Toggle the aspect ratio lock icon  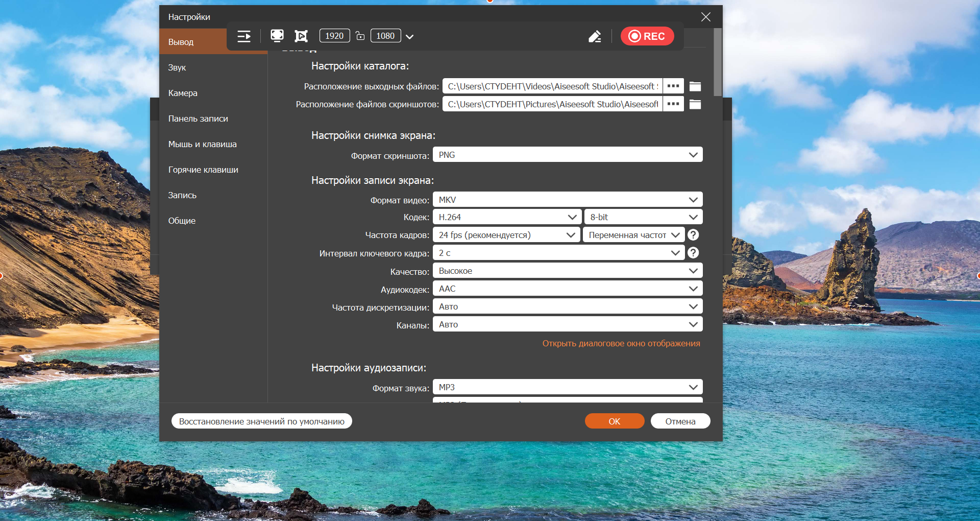pyautogui.click(x=360, y=36)
